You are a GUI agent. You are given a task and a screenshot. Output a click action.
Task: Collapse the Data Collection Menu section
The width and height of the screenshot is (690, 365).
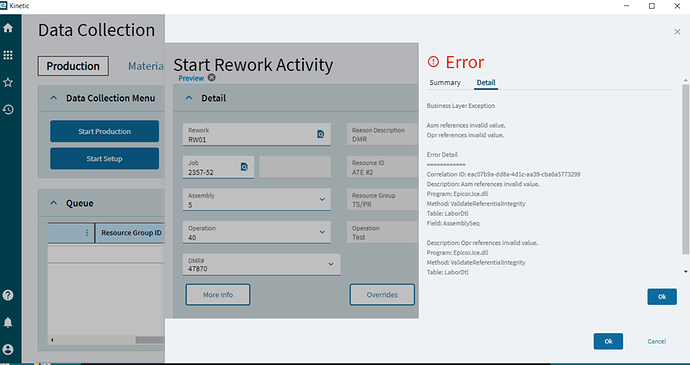point(54,98)
